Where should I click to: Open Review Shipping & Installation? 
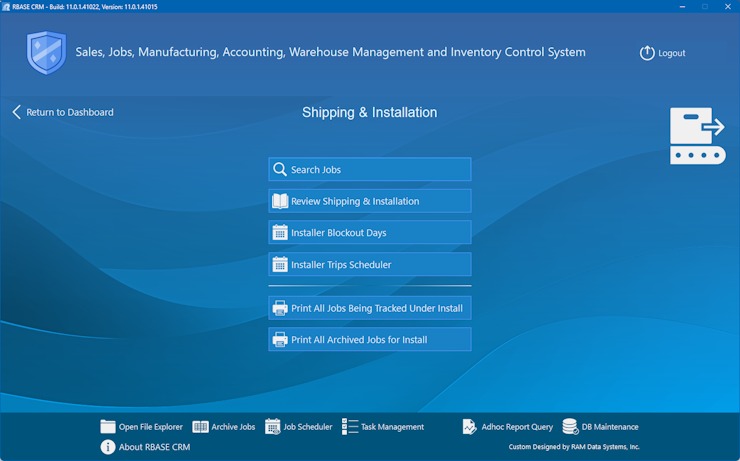point(370,201)
